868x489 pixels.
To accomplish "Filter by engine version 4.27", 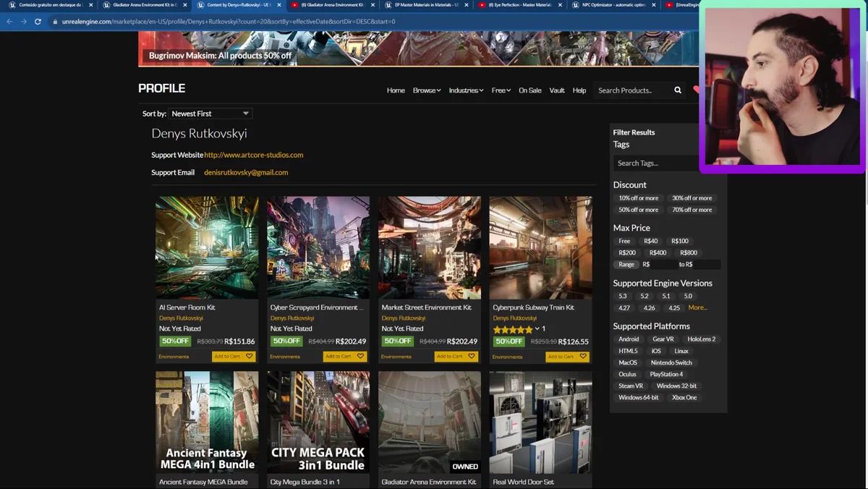I will tap(624, 308).
